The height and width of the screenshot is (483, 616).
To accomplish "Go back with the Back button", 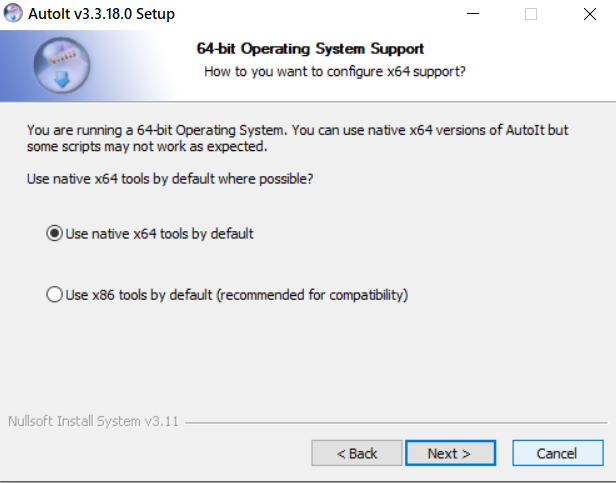I will [x=357, y=453].
